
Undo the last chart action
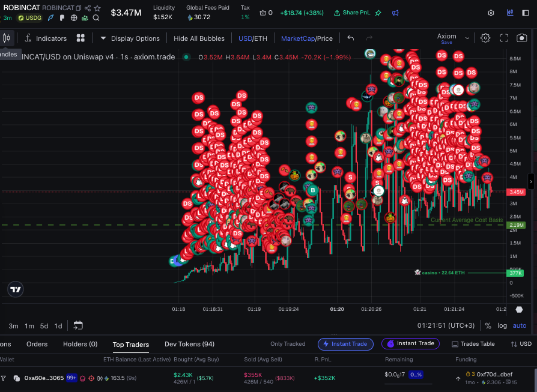(x=350, y=38)
